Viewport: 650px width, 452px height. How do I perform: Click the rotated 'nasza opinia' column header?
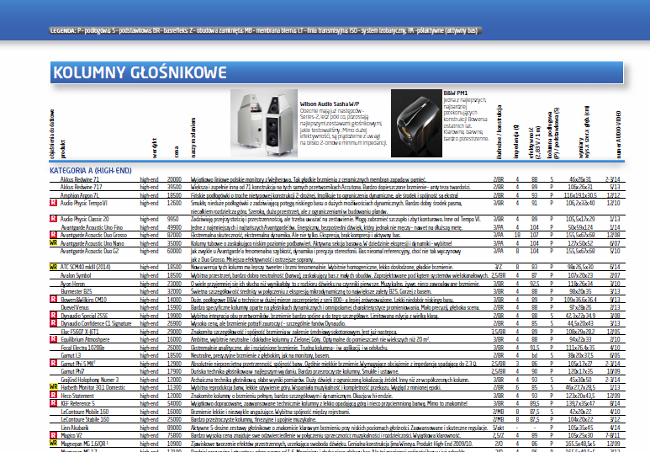tap(193, 138)
